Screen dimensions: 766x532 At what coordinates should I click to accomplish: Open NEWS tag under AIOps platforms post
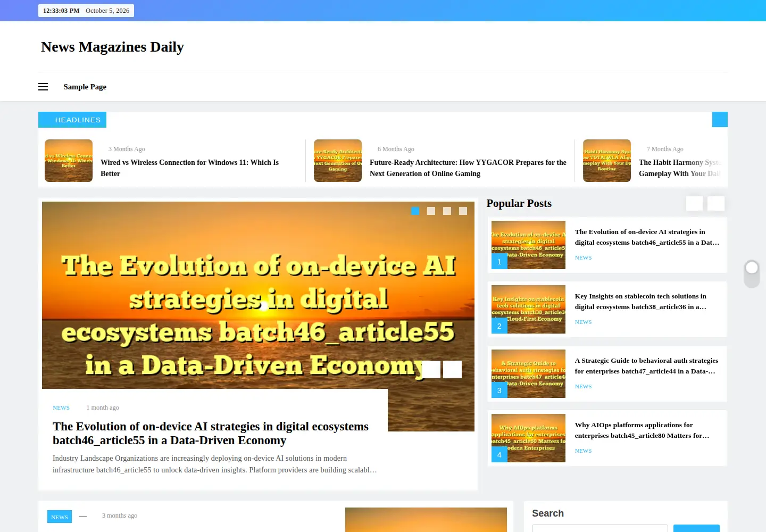583,451
